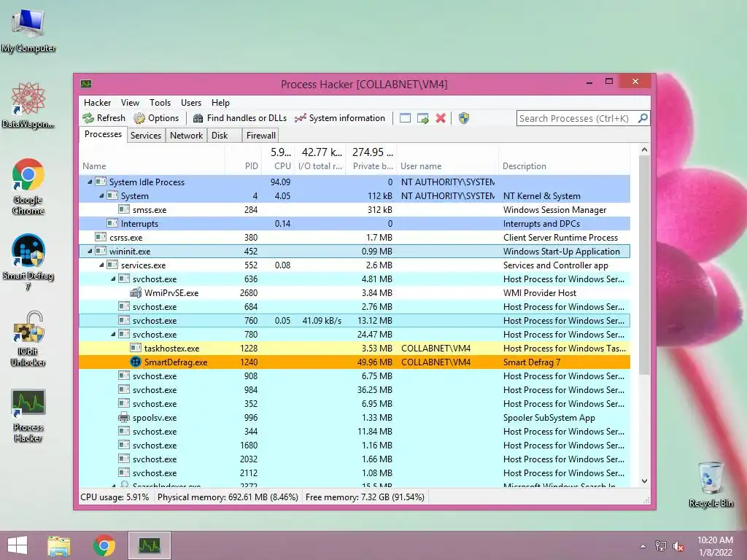This screenshot has width=747, height=560.
Task: Click the 'Windows Session Manager' description
Action: (554, 209)
